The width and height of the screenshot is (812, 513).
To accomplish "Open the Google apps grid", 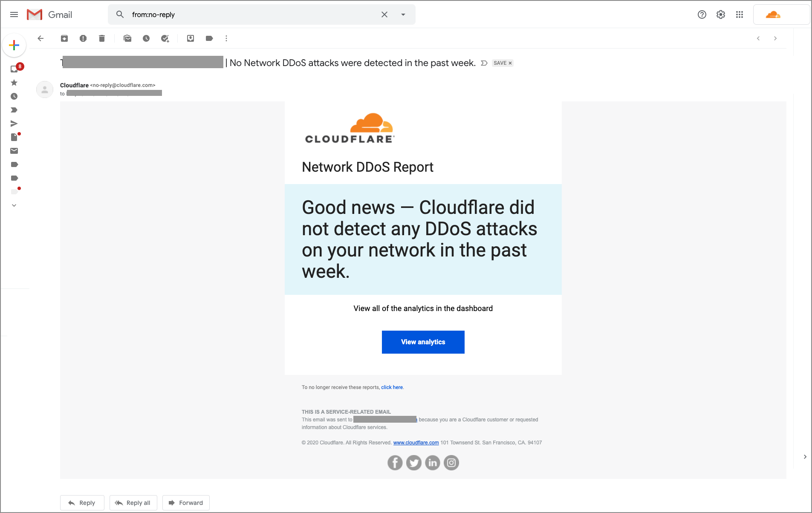I will (x=740, y=14).
